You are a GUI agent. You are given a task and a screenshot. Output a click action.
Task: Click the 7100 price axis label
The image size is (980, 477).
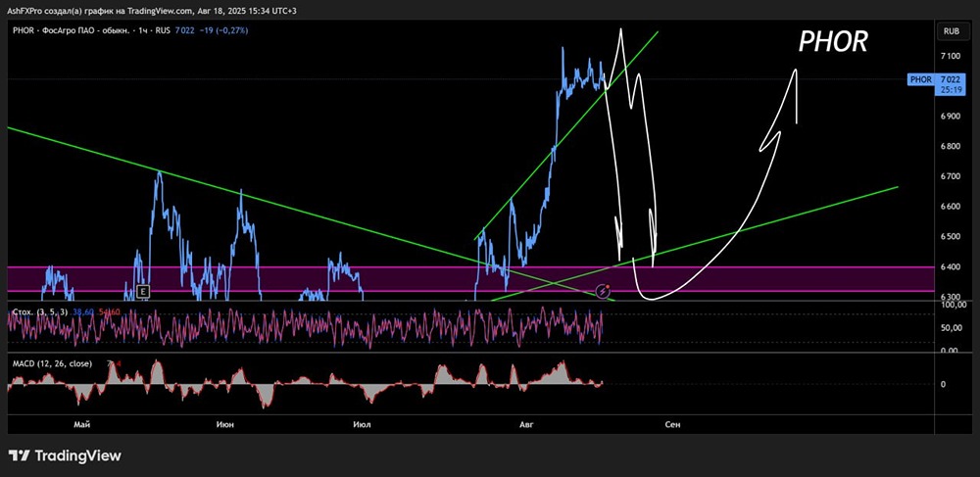[952, 56]
